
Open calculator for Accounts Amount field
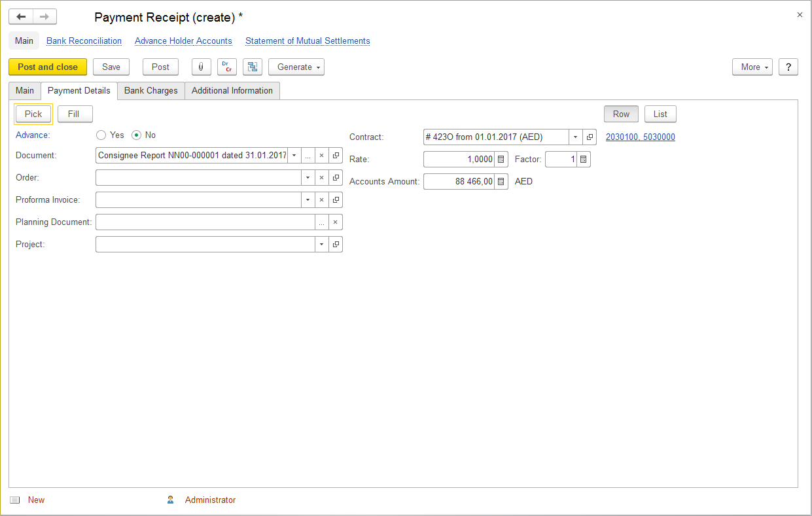click(501, 182)
